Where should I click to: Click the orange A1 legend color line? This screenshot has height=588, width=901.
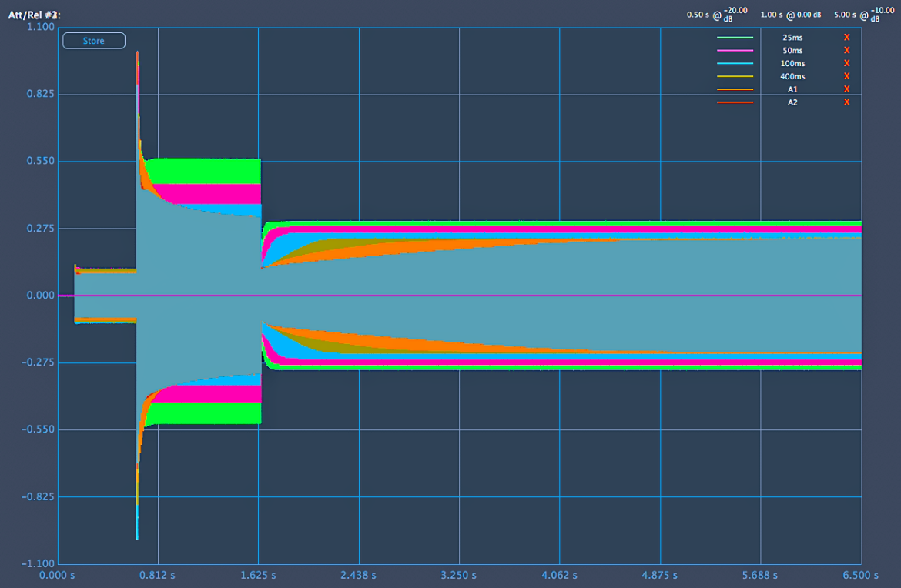pyautogui.click(x=735, y=89)
